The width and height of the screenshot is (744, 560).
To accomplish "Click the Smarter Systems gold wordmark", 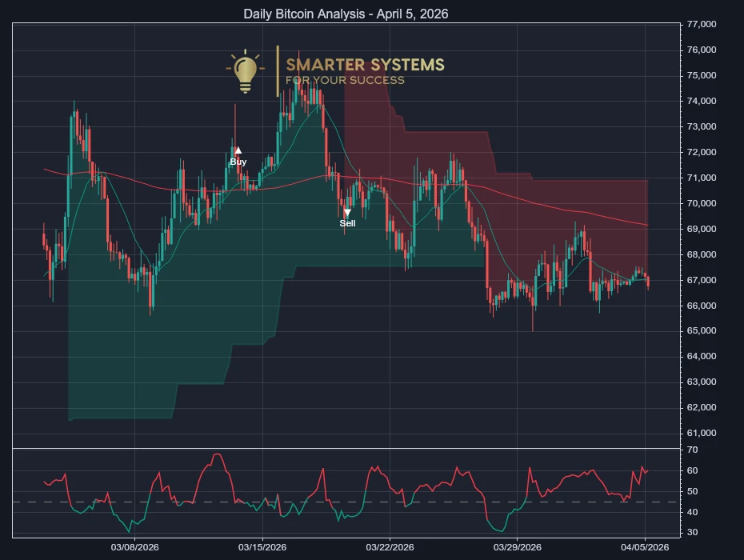I will [367, 65].
